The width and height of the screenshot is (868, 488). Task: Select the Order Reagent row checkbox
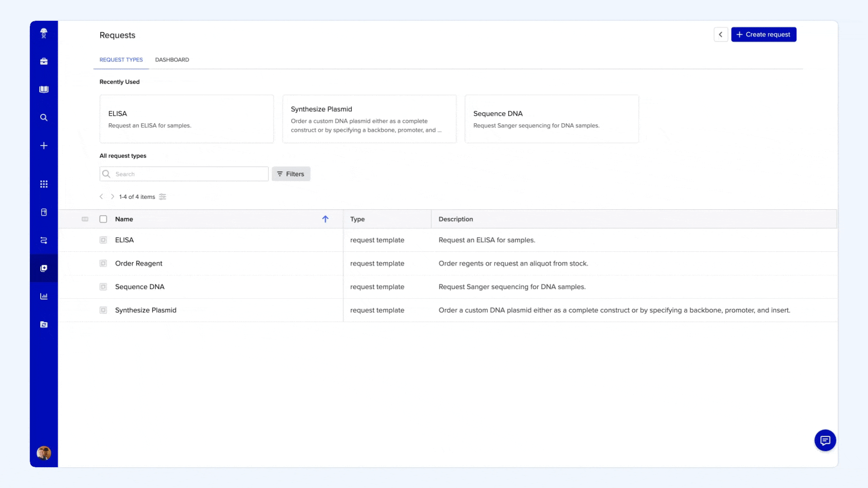103,263
